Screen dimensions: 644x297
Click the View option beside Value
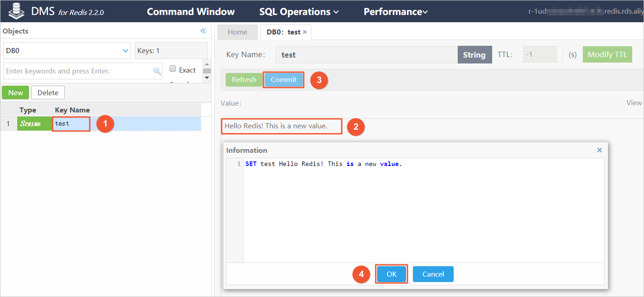(634, 103)
